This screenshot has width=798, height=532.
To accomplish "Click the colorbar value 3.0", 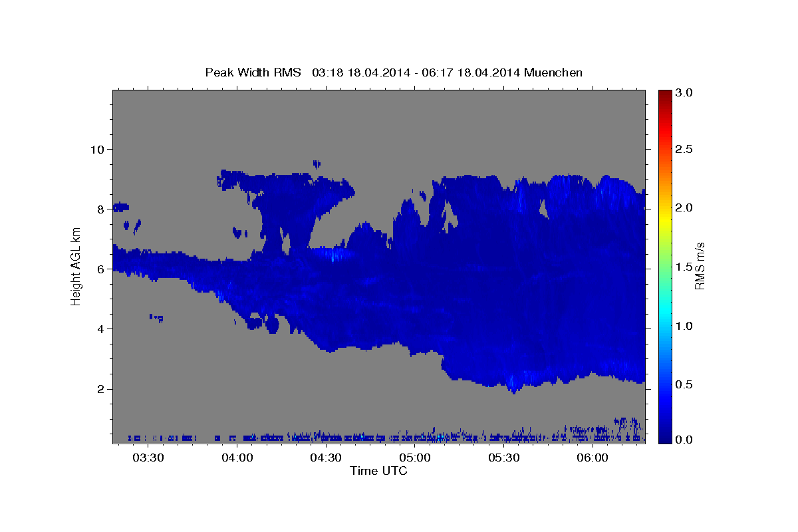I will [x=684, y=93].
